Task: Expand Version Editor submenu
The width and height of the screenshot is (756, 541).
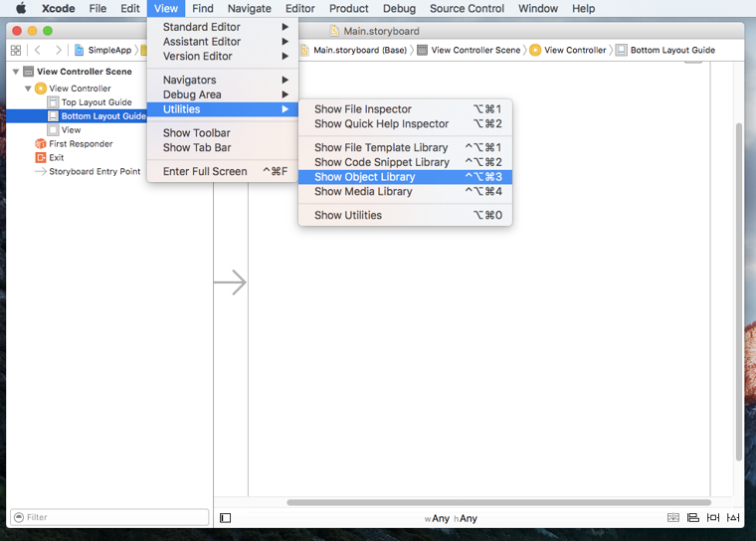Action: pos(223,56)
